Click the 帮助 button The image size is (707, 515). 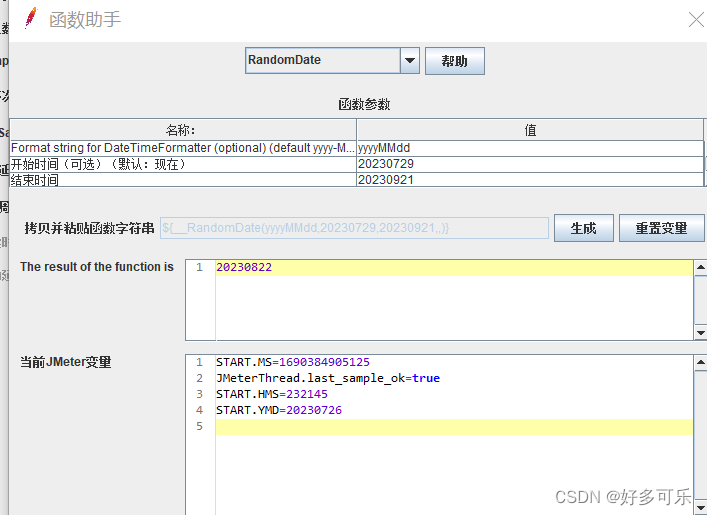tap(454, 61)
